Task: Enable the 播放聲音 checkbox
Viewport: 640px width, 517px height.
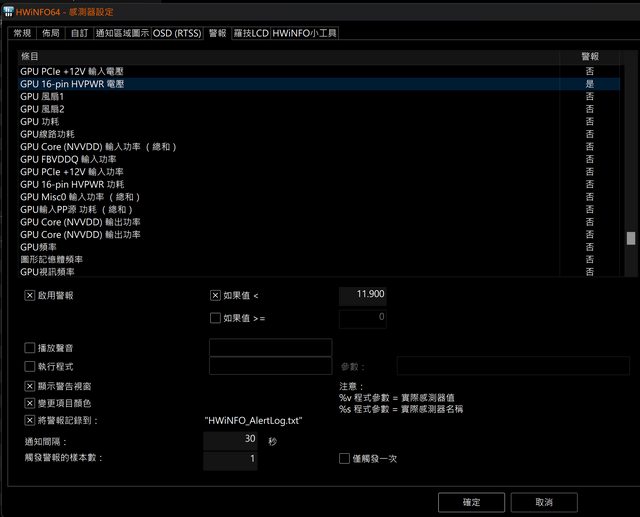Action: pyautogui.click(x=30, y=348)
